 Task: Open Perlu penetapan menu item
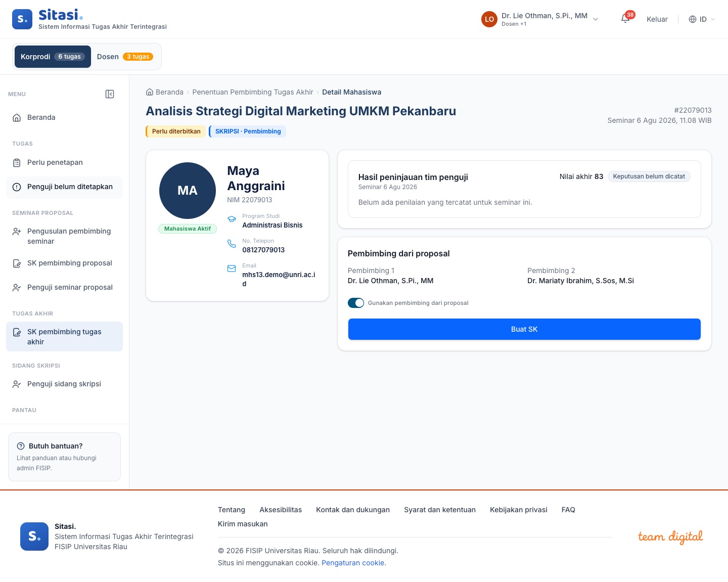(x=64, y=162)
